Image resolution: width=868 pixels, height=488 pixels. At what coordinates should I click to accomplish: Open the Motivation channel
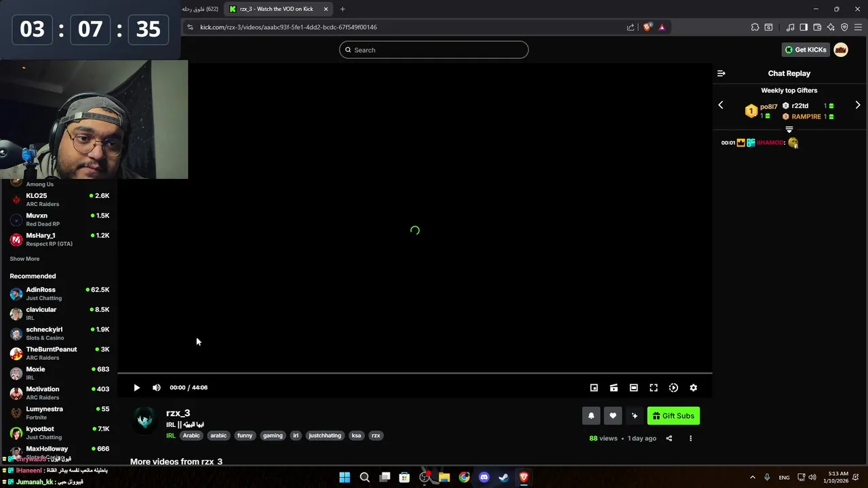pos(59,393)
